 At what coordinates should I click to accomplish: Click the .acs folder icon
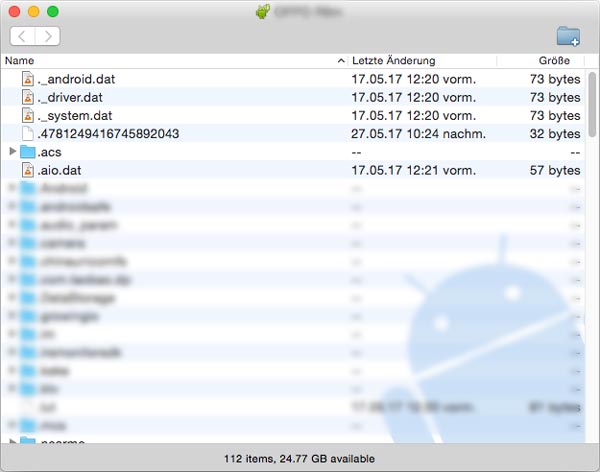pos(28,152)
